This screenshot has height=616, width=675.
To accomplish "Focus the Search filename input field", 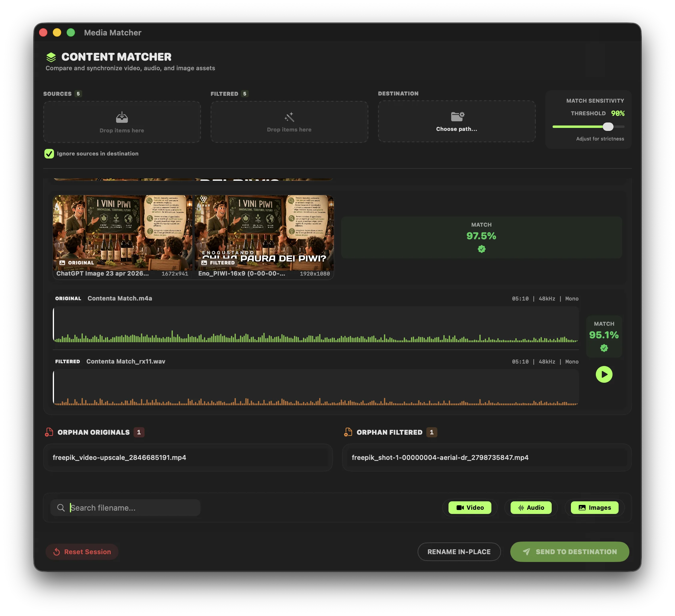I will coord(126,508).
